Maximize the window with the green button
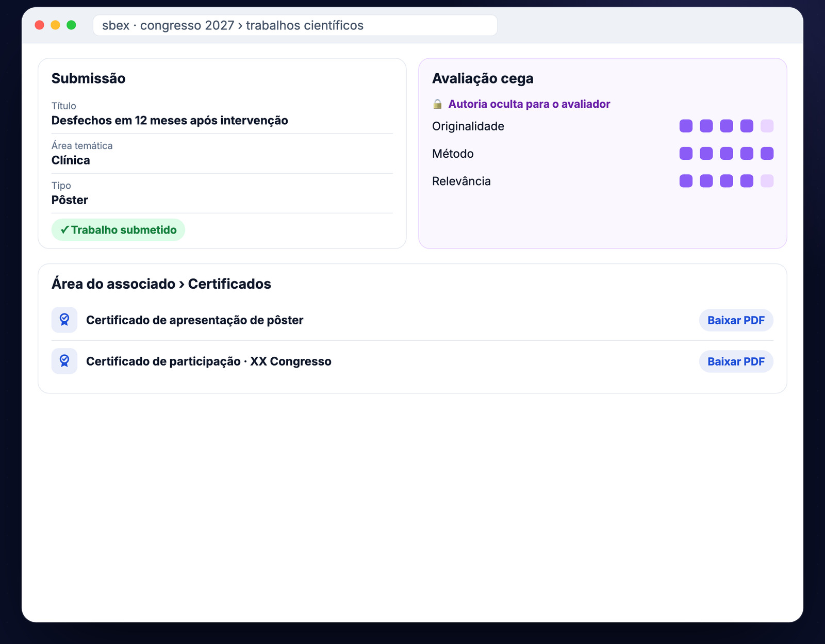The height and width of the screenshot is (644, 825). point(71,25)
